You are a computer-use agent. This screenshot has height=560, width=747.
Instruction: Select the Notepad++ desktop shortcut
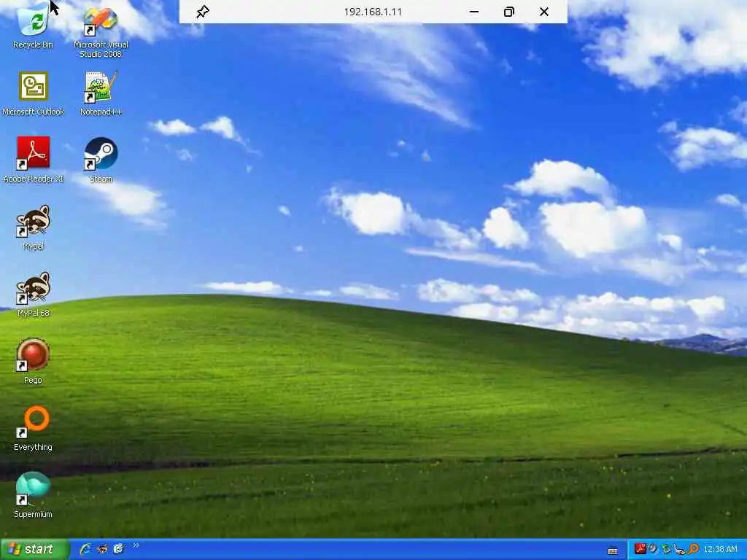coord(101,94)
